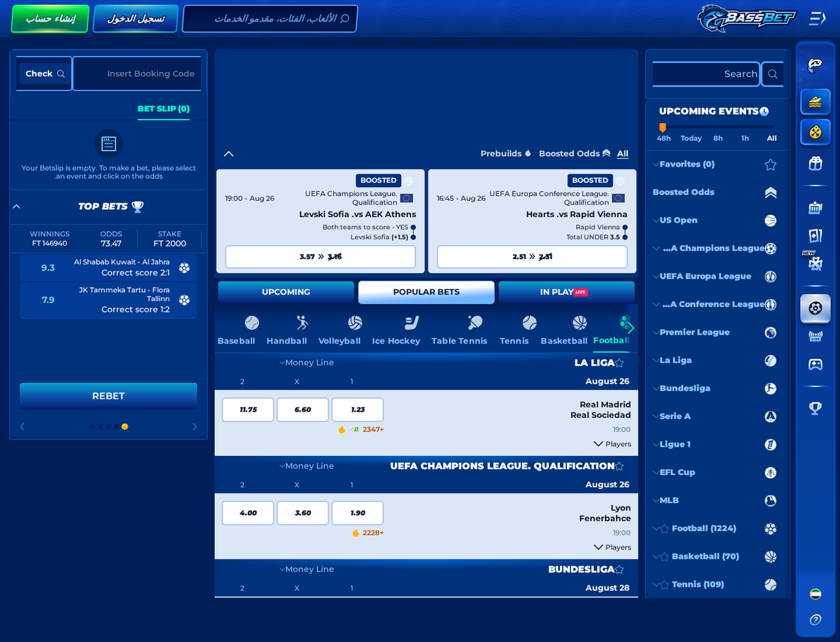Select boosted odds 3.57 for Levski Sofia match
This screenshot has width=840, height=642.
pos(321,257)
